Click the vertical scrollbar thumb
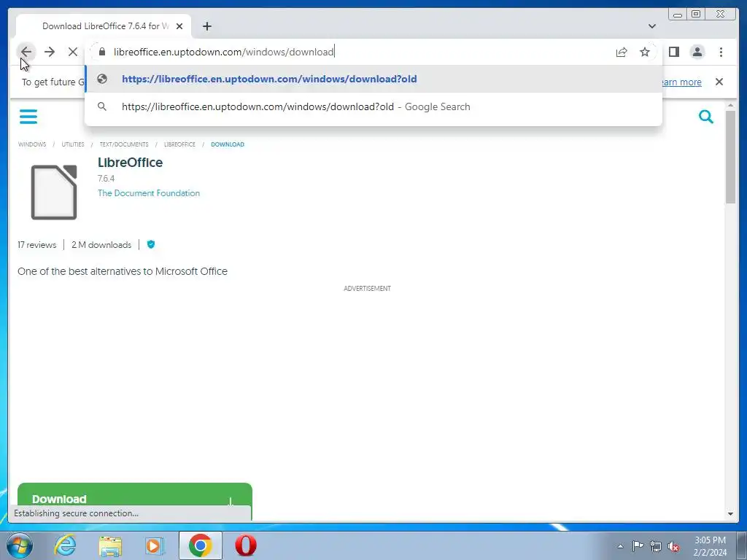The height and width of the screenshot is (560, 747). pos(730,157)
